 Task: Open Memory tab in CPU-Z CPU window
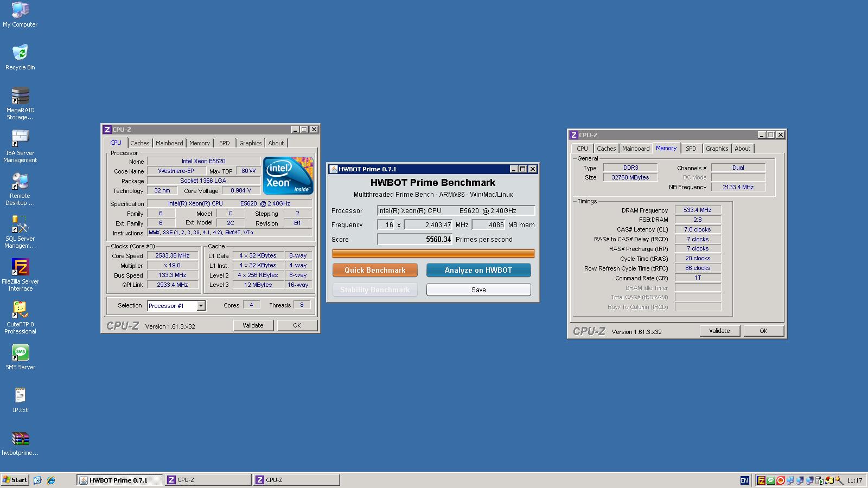pyautogui.click(x=200, y=143)
